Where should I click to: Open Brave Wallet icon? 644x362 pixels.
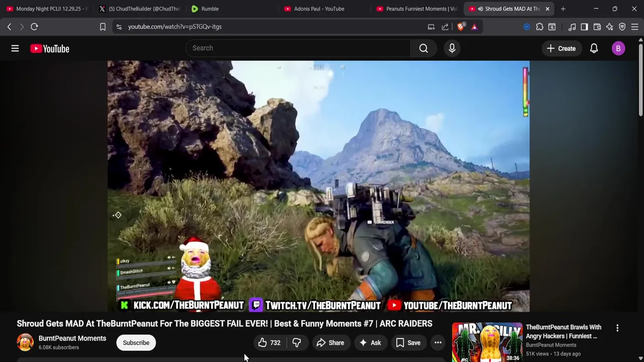(x=597, y=27)
